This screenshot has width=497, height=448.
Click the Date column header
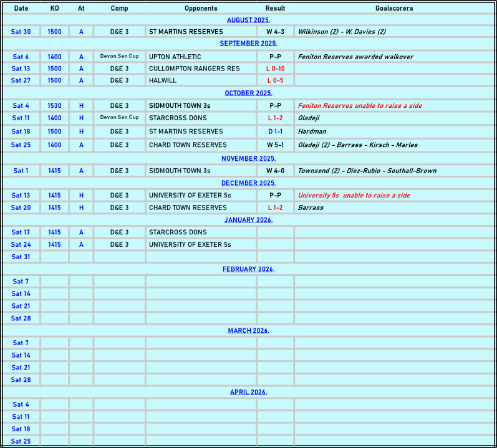21,8
